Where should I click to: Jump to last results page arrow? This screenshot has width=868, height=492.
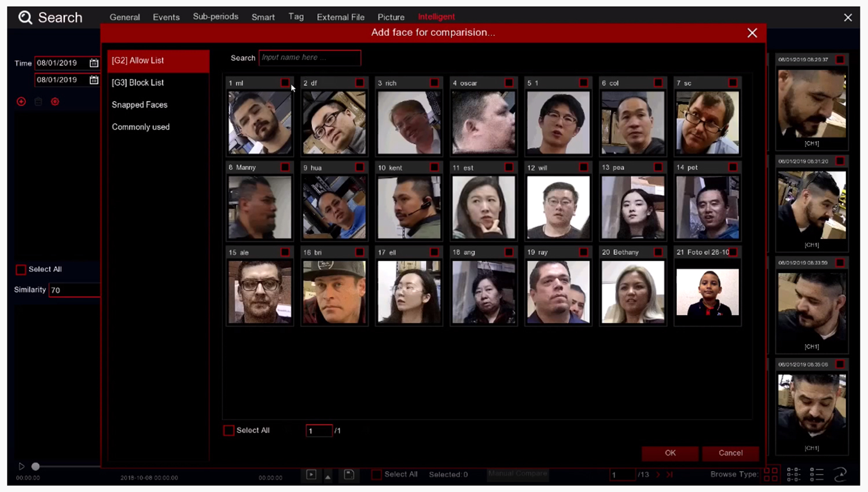pyautogui.click(x=670, y=475)
